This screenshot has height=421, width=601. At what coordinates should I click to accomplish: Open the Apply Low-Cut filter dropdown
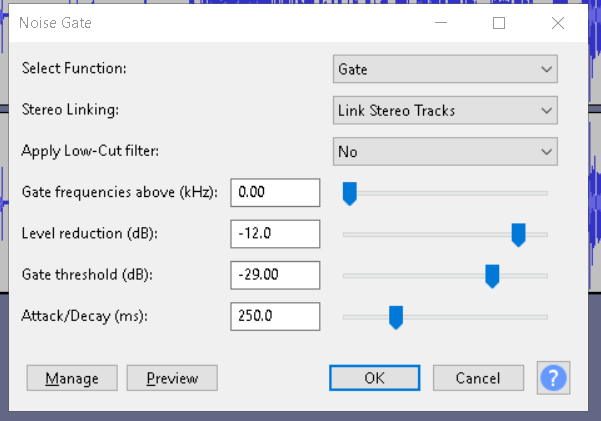click(445, 152)
